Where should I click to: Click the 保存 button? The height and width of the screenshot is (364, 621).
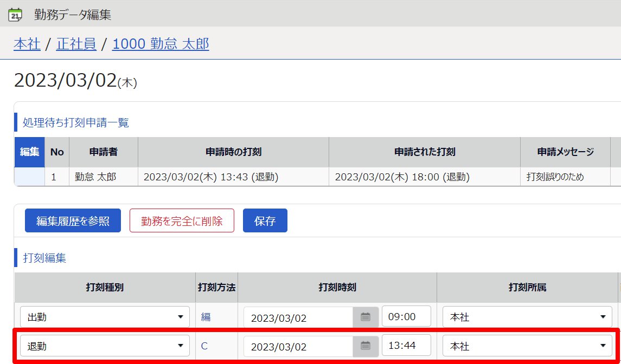[x=265, y=220]
